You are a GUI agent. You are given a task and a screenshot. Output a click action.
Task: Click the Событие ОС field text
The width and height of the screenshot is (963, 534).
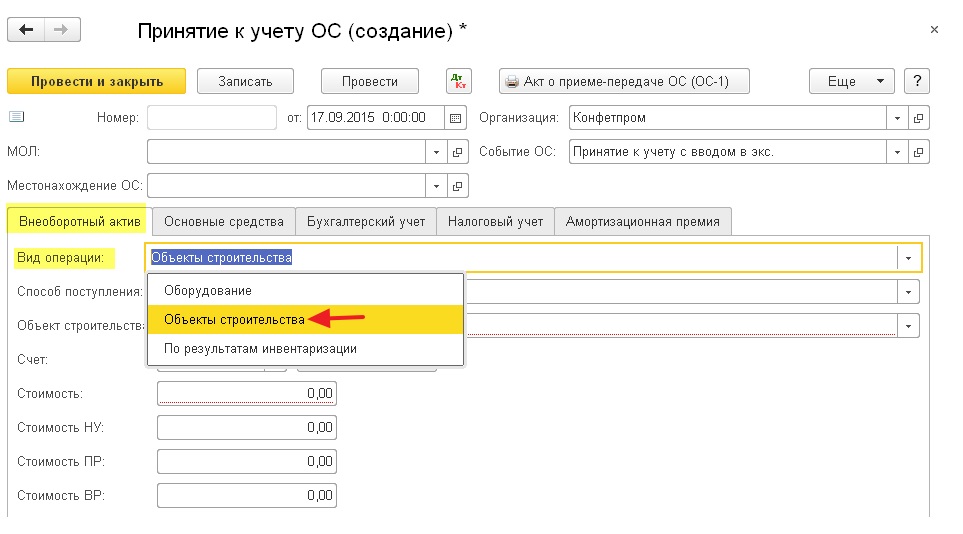(728, 152)
